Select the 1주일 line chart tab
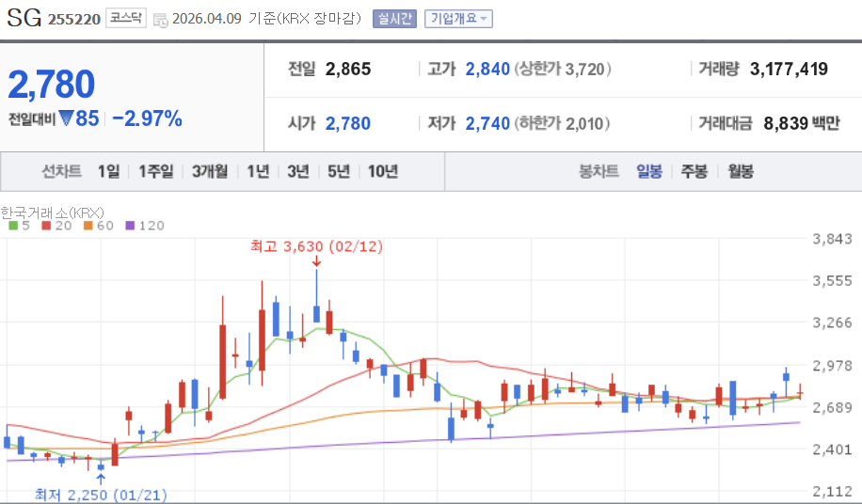 point(155,171)
